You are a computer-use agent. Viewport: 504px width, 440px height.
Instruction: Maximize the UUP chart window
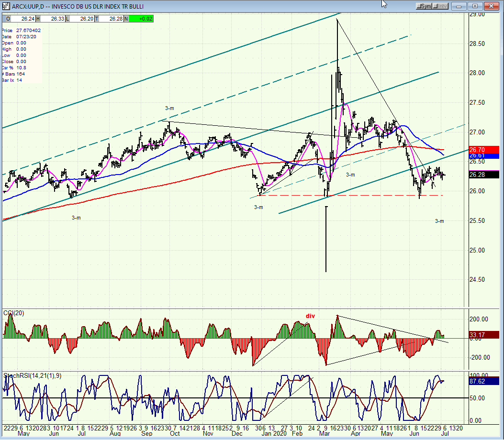[475, 6]
